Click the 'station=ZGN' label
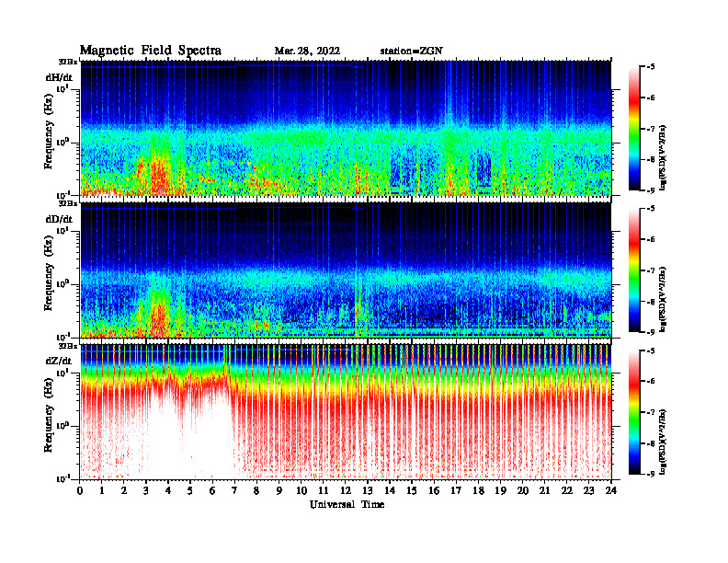728x563 pixels. [x=412, y=51]
